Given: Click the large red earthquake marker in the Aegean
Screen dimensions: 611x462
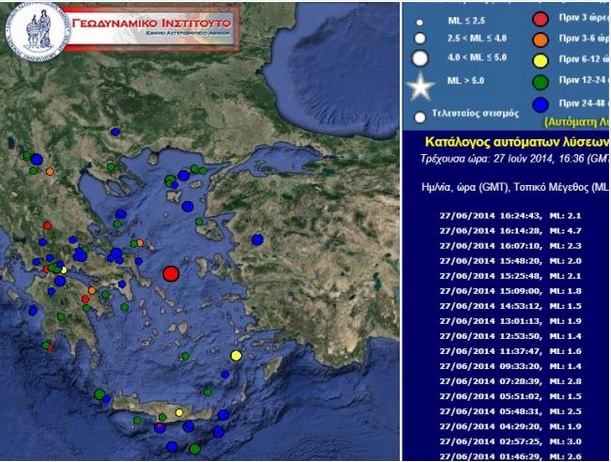Looking at the screenshot, I should pyautogui.click(x=171, y=273).
